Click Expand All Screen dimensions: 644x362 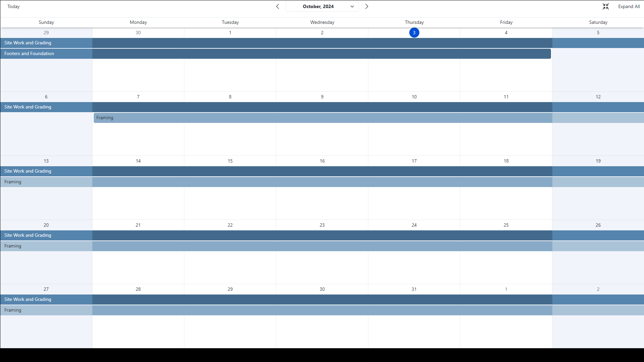tap(629, 6)
